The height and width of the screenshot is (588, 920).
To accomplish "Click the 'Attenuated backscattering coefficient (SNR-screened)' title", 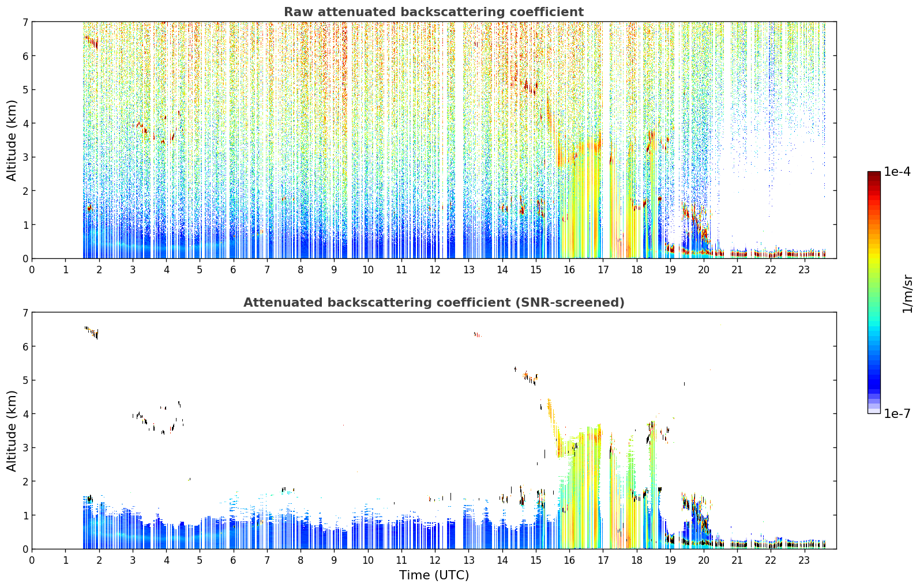I will click(434, 303).
